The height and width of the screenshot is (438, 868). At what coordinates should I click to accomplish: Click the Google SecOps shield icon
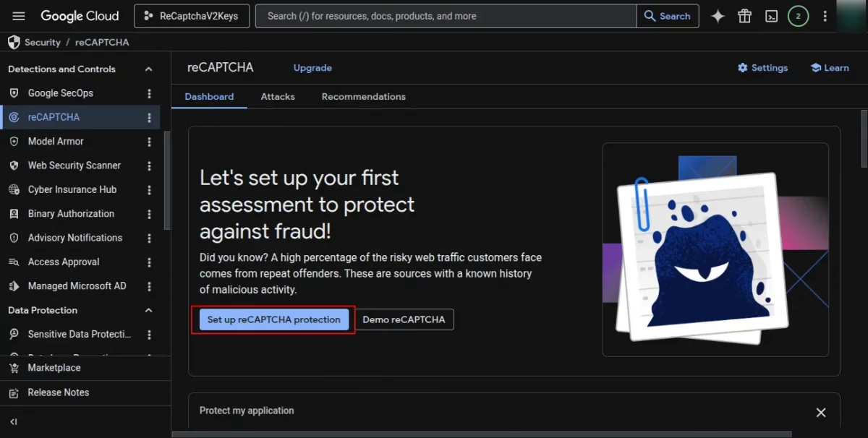pyautogui.click(x=14, y=93)
